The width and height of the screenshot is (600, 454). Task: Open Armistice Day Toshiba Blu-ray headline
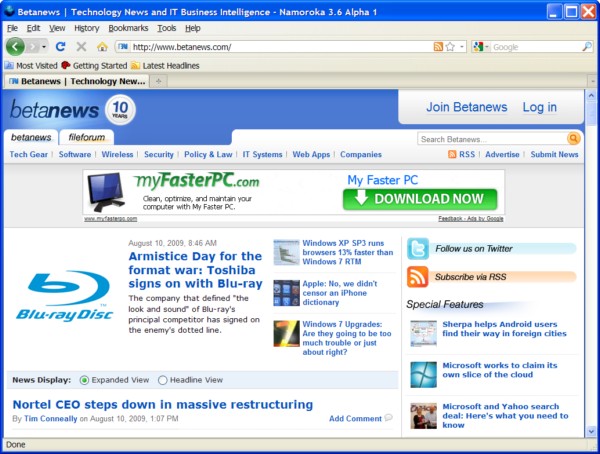pos(195,270)
